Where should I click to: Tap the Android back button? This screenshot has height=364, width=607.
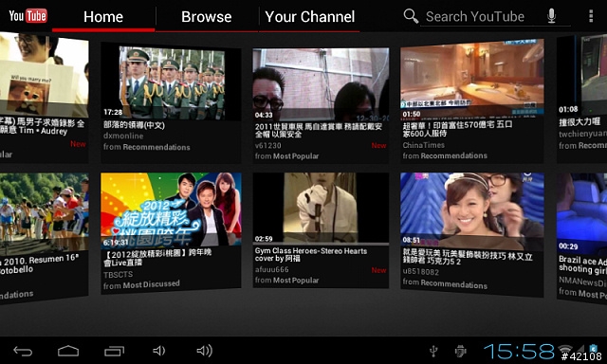point(23,351)
